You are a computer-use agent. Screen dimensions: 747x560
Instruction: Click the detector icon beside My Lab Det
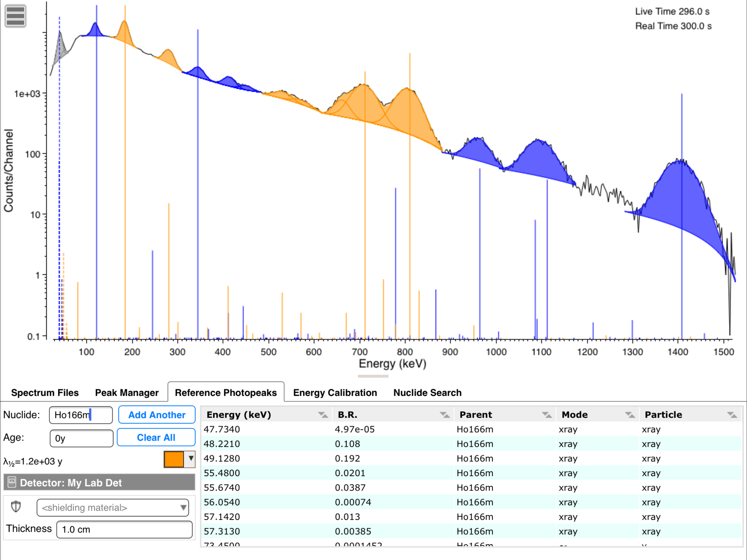12,482
